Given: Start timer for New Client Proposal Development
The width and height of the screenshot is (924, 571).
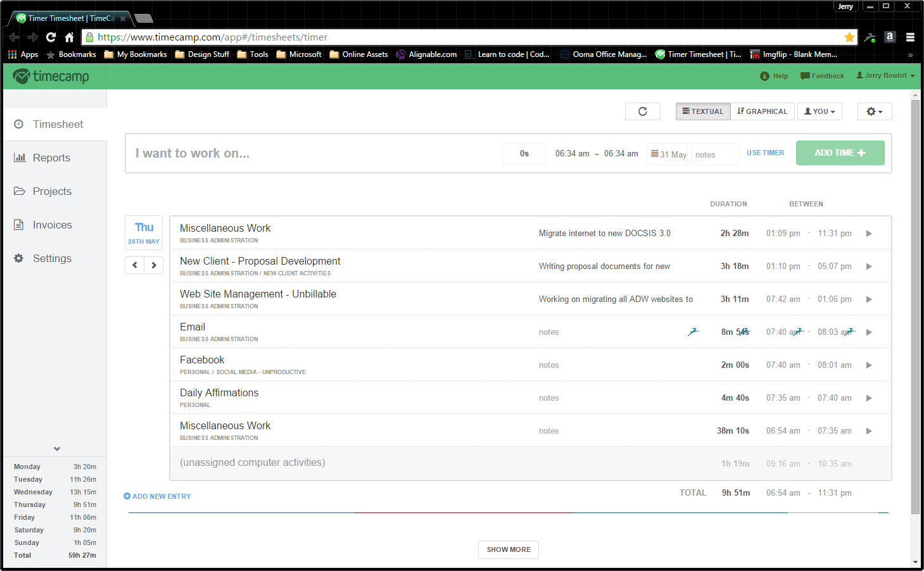Looking at the screenshot, I should pos(869,267).
